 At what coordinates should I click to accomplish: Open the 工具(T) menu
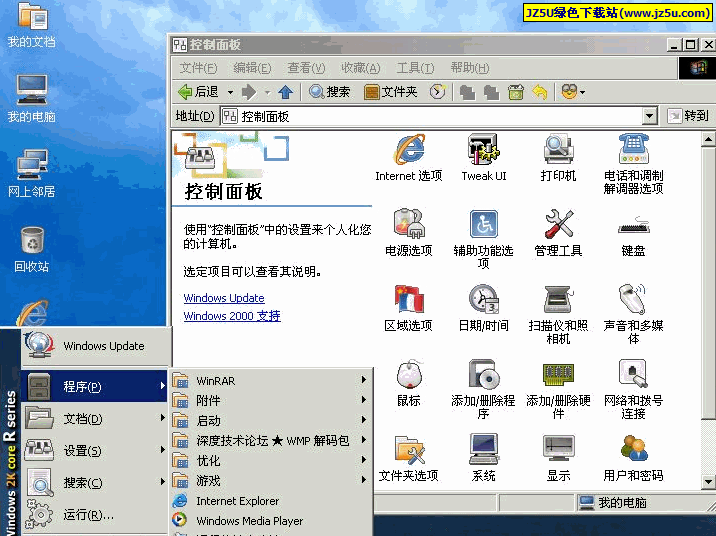[415, 68]
